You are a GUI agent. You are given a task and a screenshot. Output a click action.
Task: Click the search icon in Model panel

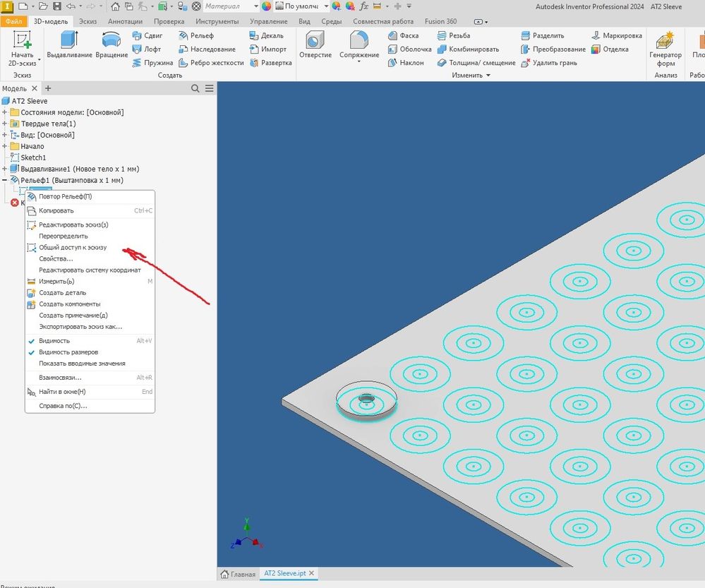tap(195, 88)
